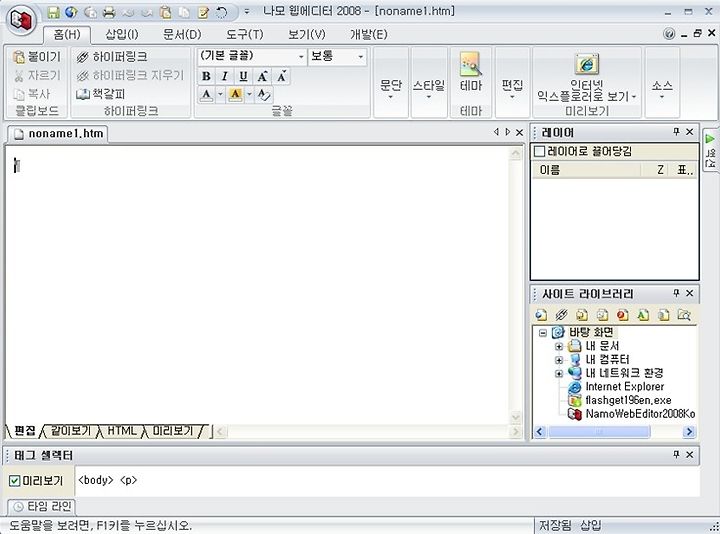Viewport: 720px width, 534px height.
Task: Close the noname1.htm document tab with X
Action: pyautogui.click(x=519, y=132)
